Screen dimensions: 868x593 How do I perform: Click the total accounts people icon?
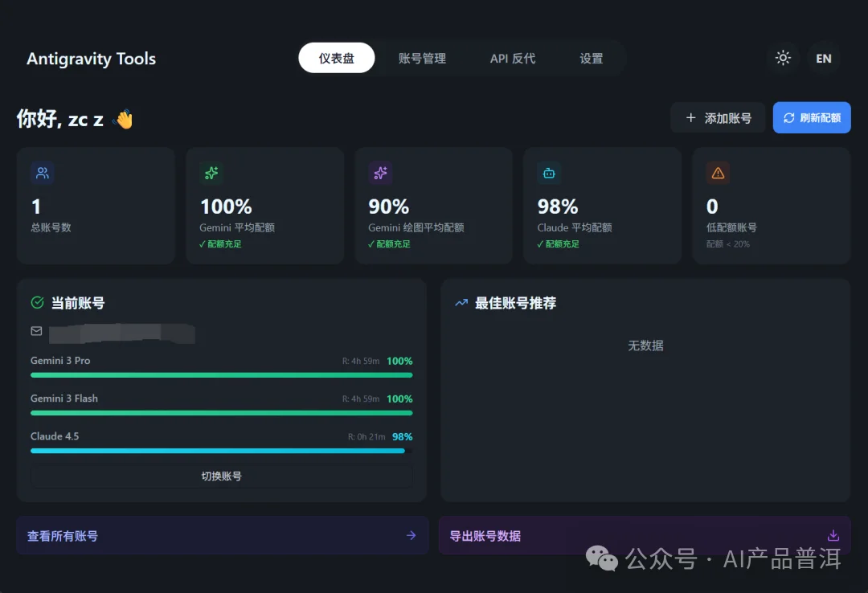point(43,173)
